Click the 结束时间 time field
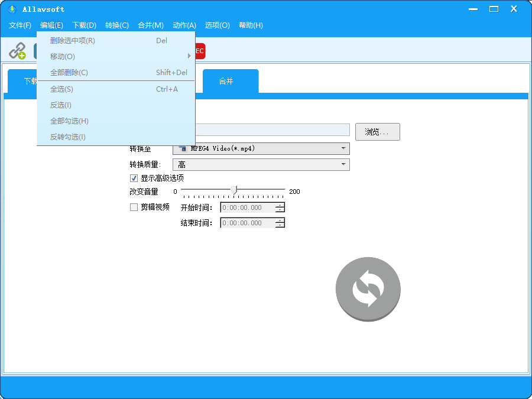 pyautogui.click(x=248, y=223)
